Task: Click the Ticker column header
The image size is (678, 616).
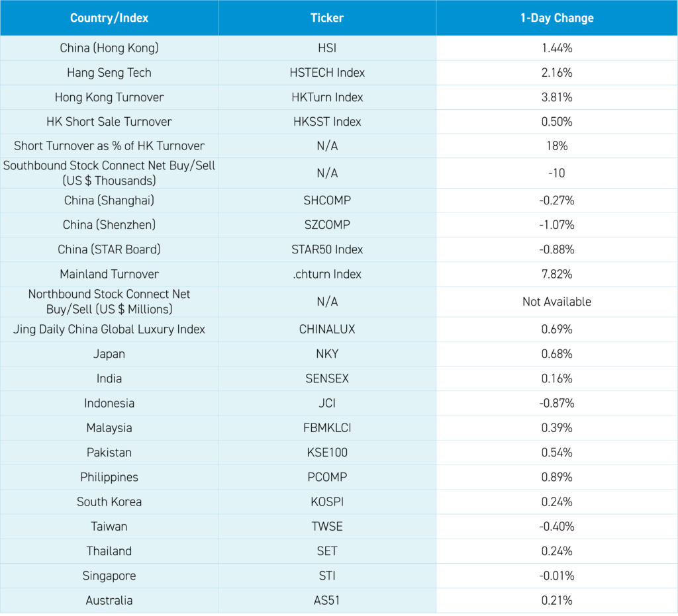Action: pyautogui.click(x=327, y=18)
